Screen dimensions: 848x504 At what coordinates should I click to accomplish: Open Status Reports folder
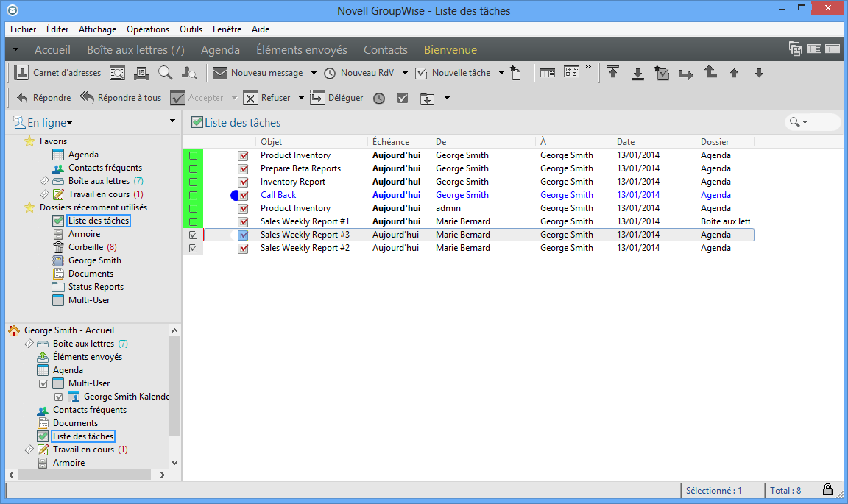click(88, 287)
